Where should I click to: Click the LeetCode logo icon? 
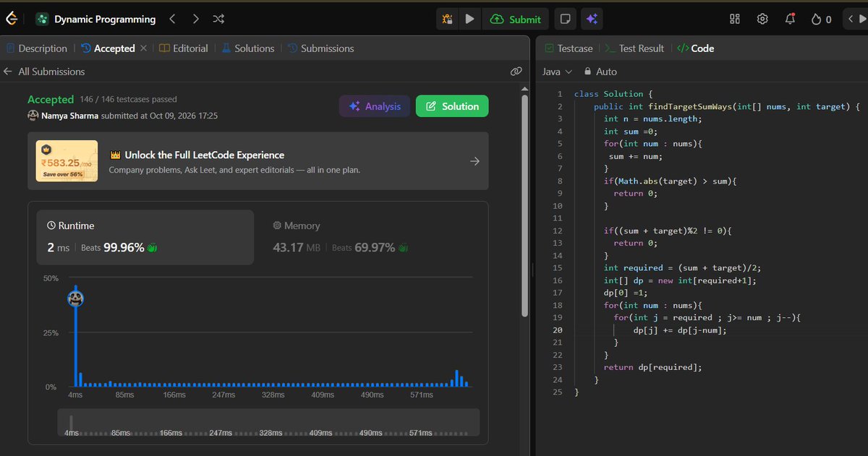[12, 19]
